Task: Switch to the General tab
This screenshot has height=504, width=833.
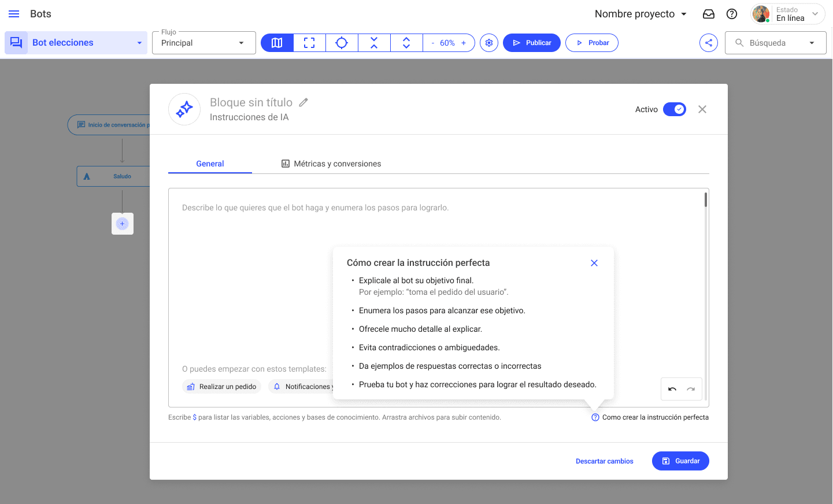Action: point(210,164)
